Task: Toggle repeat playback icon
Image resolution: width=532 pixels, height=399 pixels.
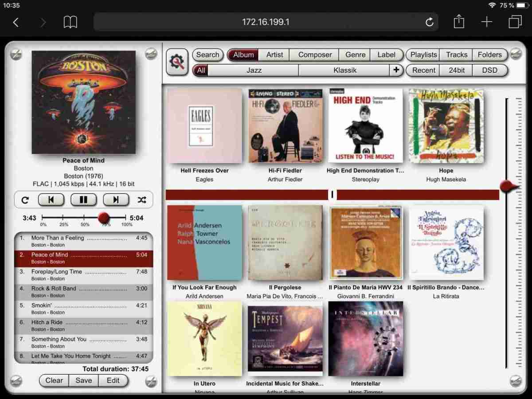Action: pyautogui.click(x=25, y=200)
